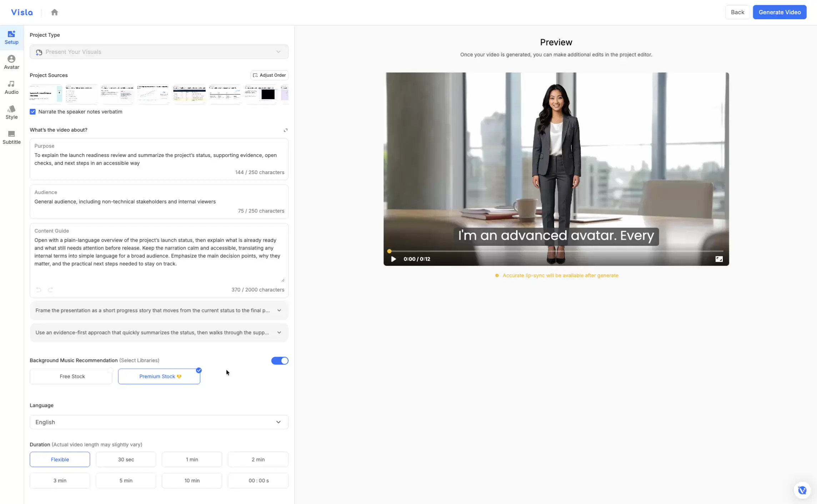Select the first project source slide thumbnail
The width and height of the screenshot is (817, 504).
click(46, 94)
